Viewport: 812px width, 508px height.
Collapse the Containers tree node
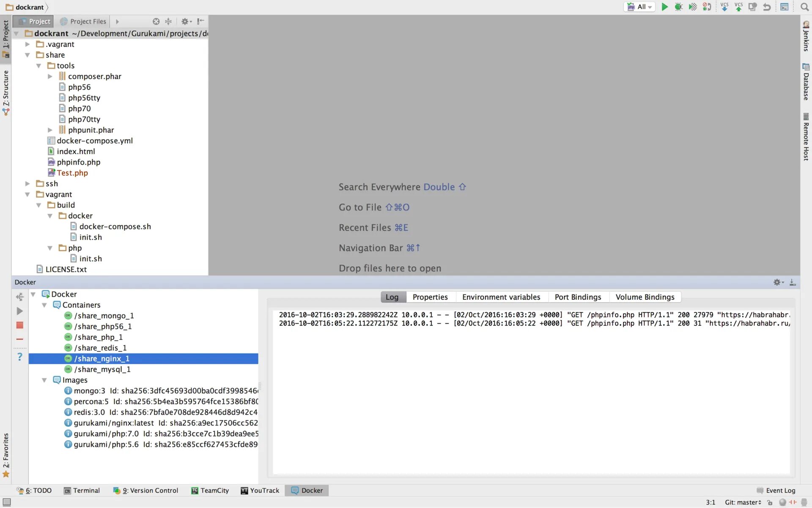click(44, 305)
